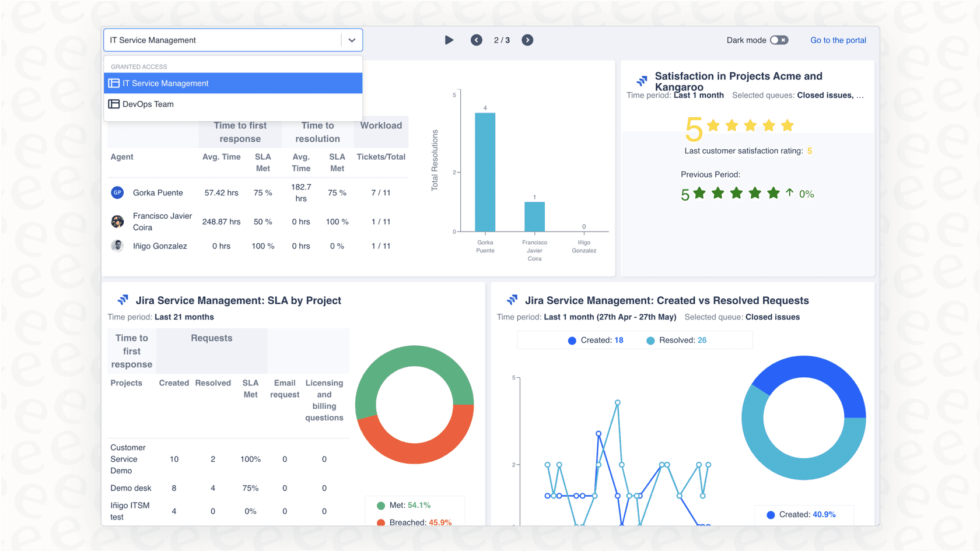Click Gorka Puente's GP avatar icon

[x=117, y=192]
